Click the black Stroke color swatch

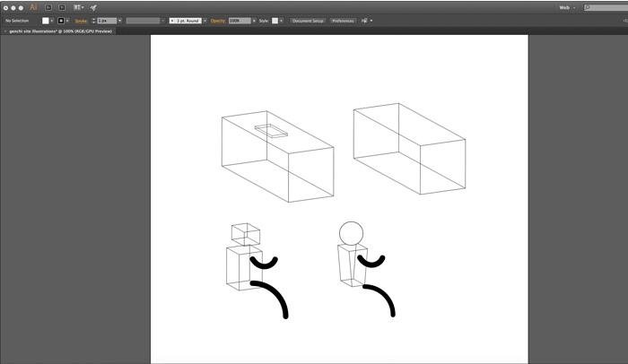pyautogui.click(x=61, y=21)
